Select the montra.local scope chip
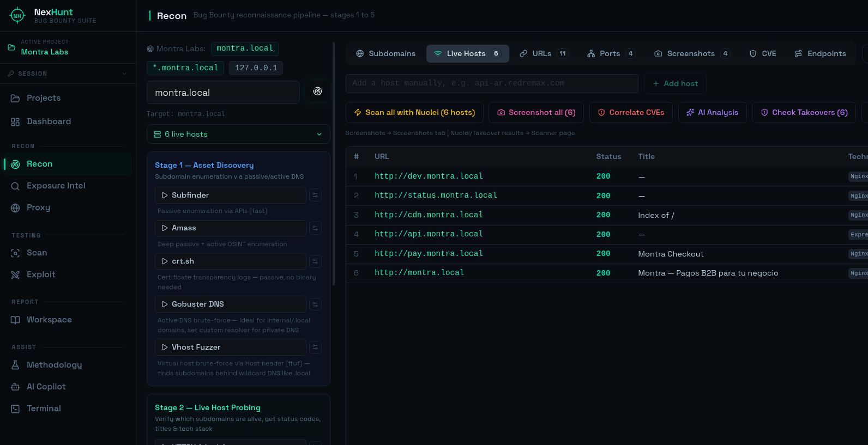This screenshot has height=445, width=868. tap(245, 48)
